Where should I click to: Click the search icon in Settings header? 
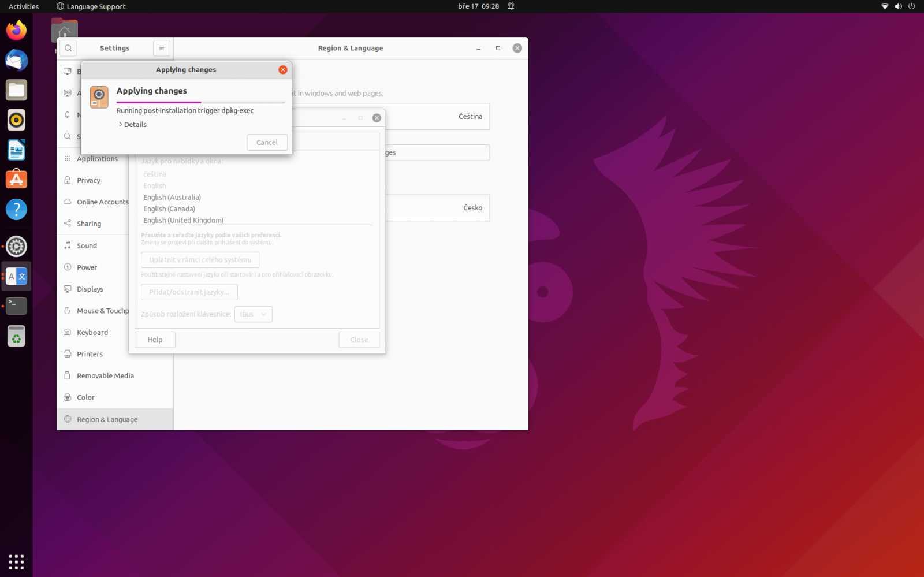click(68, 48)
